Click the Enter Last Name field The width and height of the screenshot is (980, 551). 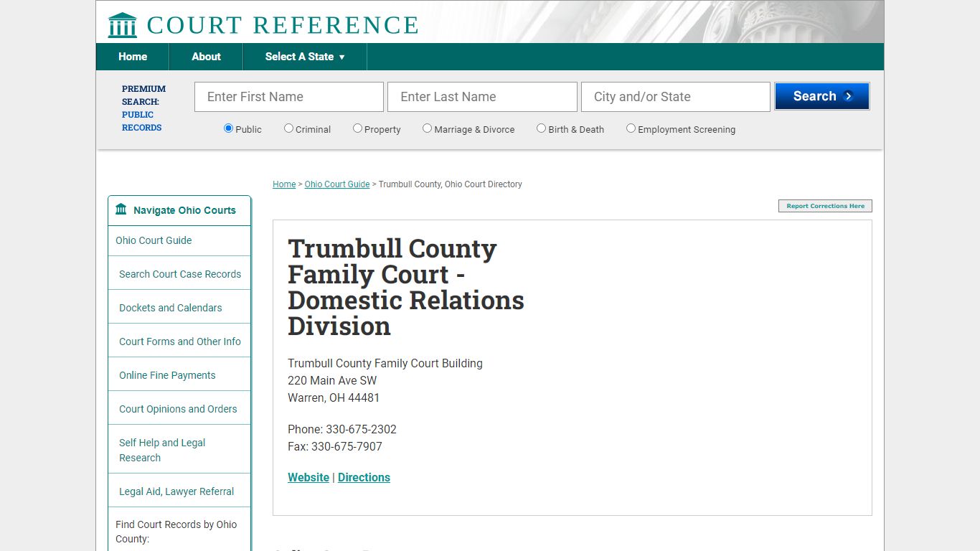pos(482,97)
